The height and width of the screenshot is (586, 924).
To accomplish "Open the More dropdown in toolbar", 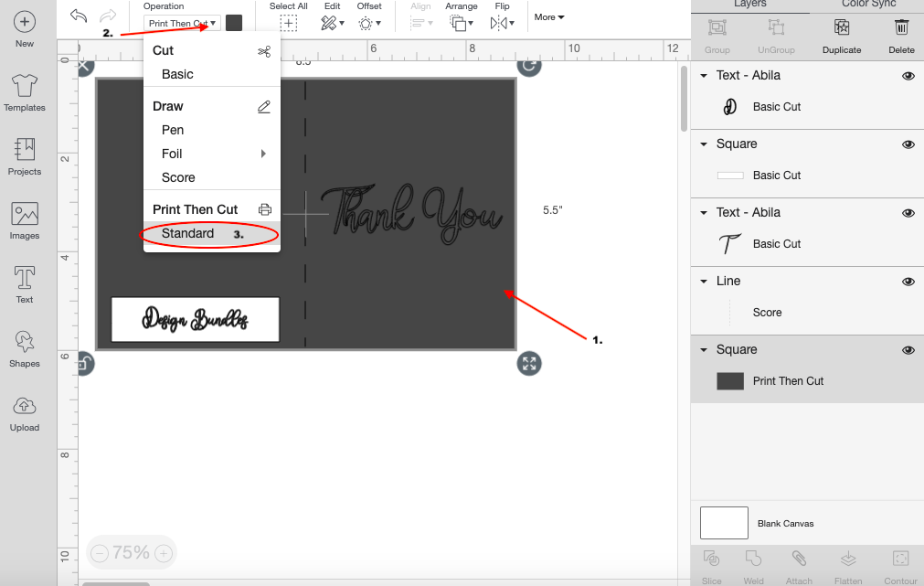I will [x=549, y=17].
